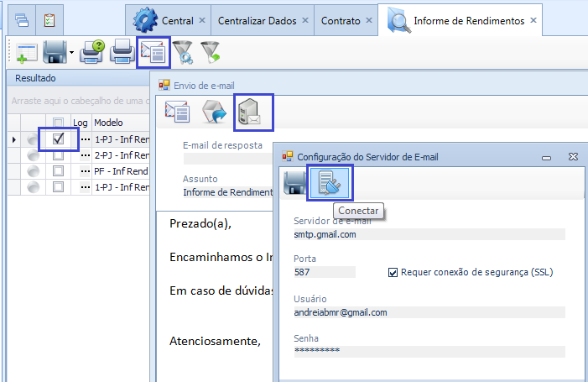Check the 2-PJ - Inf Rend row checkbox
Image resolution: width=588 pixels, height=382 pixels.
(x=58, y=155)
